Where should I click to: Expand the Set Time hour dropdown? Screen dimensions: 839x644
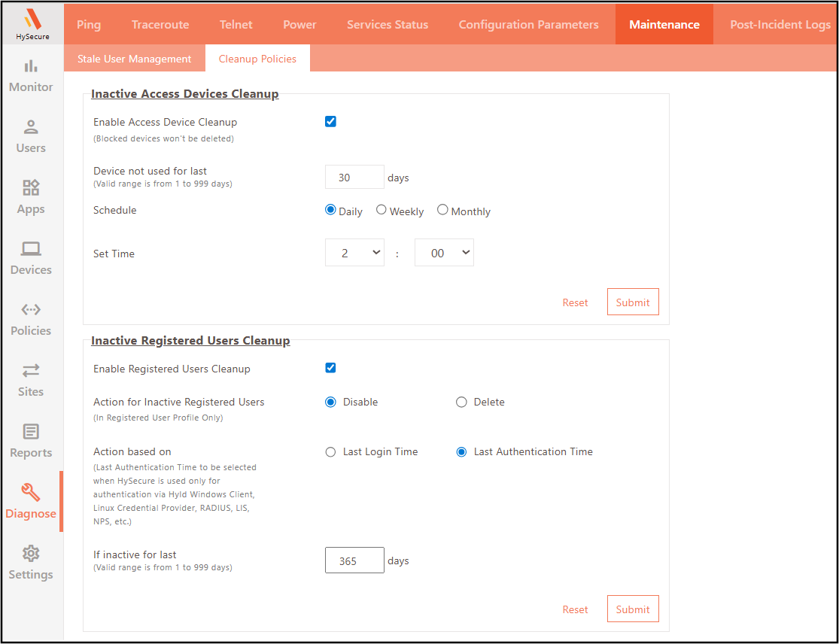point(354,254)
